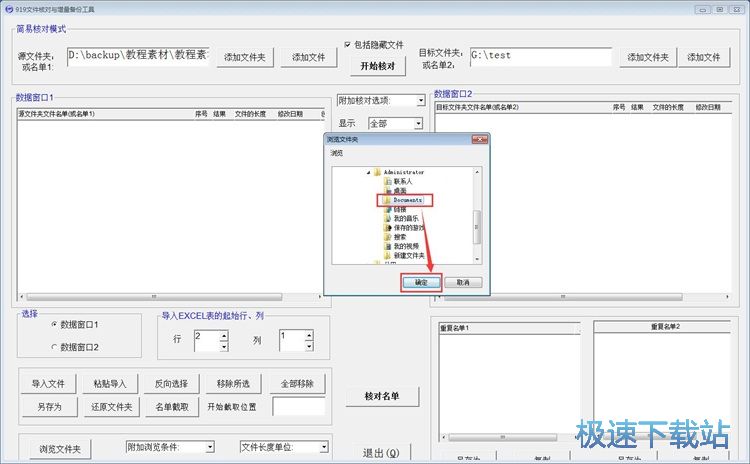This screenshot has width=750, height=464.
Task: Click the 序号 column header in 数据窗口1
Action: tap(201, 114)
